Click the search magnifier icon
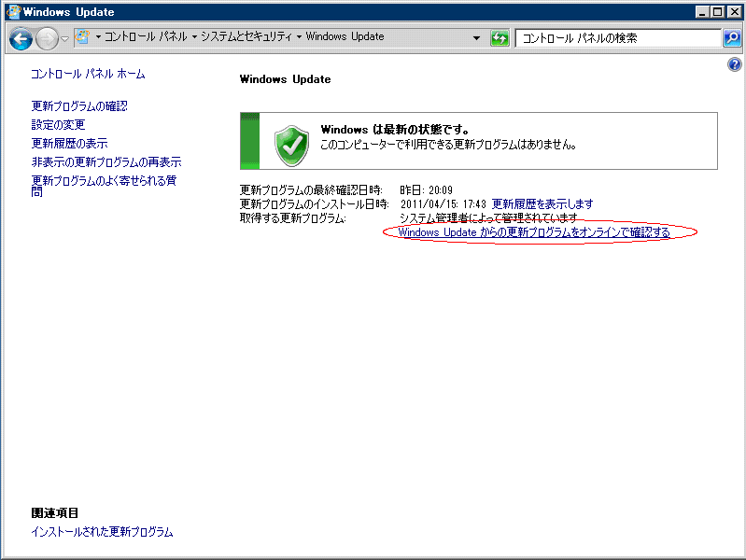 732,37
